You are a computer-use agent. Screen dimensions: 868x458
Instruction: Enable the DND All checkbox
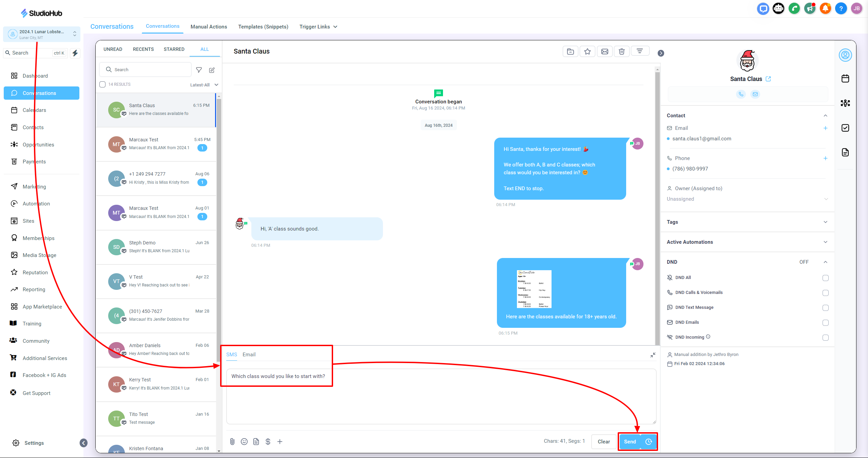pyautogui.click(x=826, y=278)
